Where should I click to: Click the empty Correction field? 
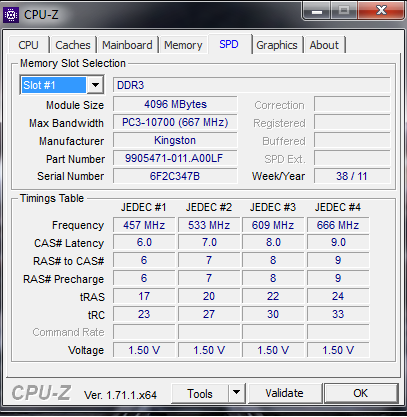click(352, 104)
